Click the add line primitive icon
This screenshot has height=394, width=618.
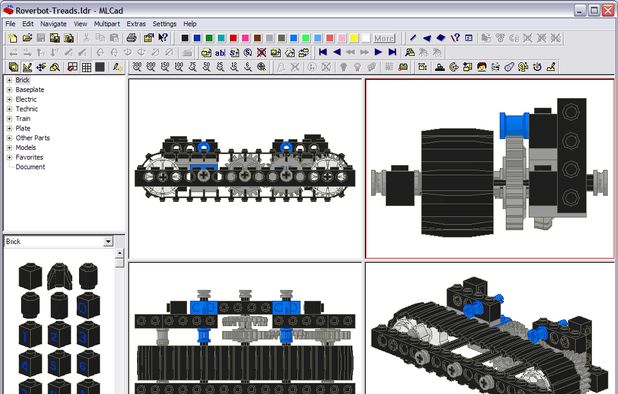pos(413,38)
